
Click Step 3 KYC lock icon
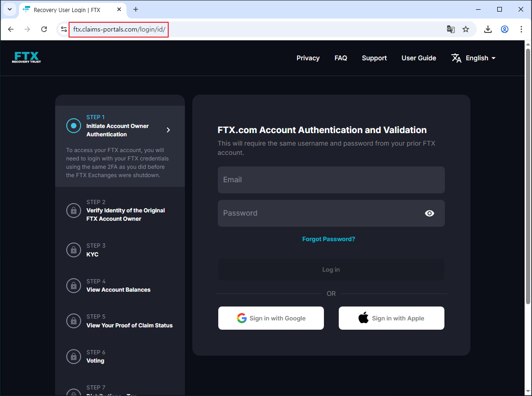(x=74, y=250)
